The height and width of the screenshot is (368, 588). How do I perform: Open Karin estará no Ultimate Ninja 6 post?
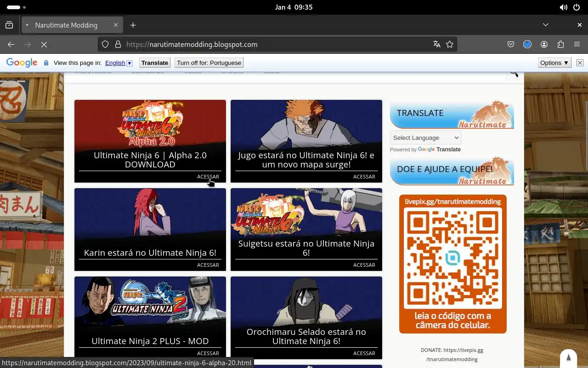(x=150, y=253)
